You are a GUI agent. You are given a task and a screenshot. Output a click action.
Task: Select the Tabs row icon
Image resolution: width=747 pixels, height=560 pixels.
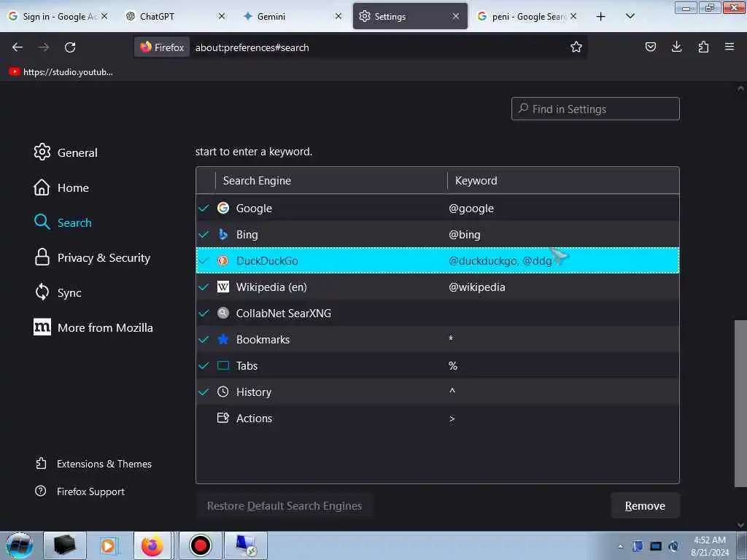click(223, 365)
